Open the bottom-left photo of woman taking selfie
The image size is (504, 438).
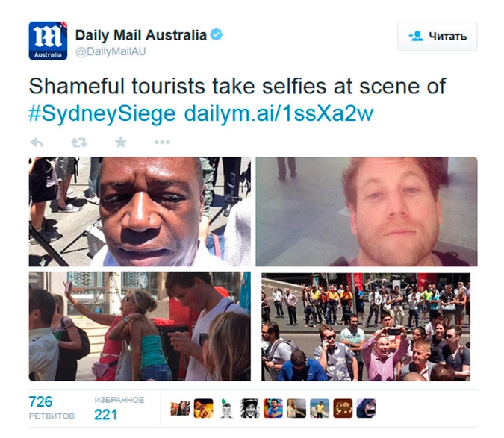click(140, 326)
